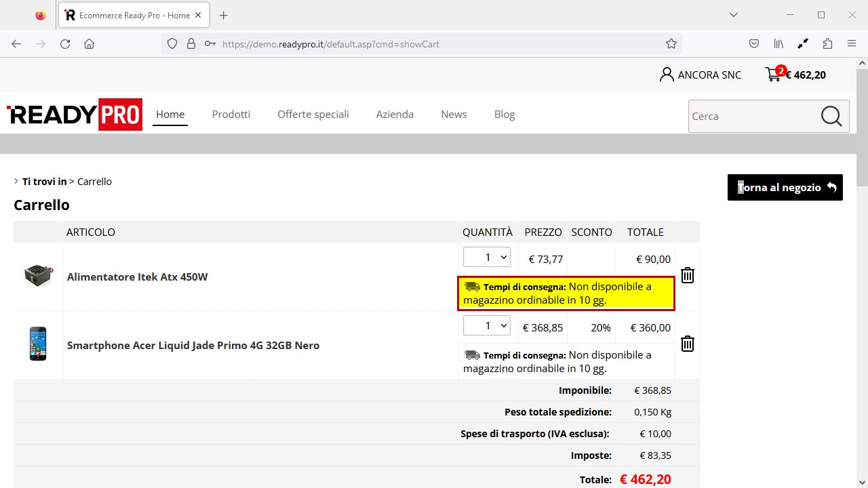Save page to Pocket
Viewport: 868px width, 488px height.
click(x=754, y=44)
